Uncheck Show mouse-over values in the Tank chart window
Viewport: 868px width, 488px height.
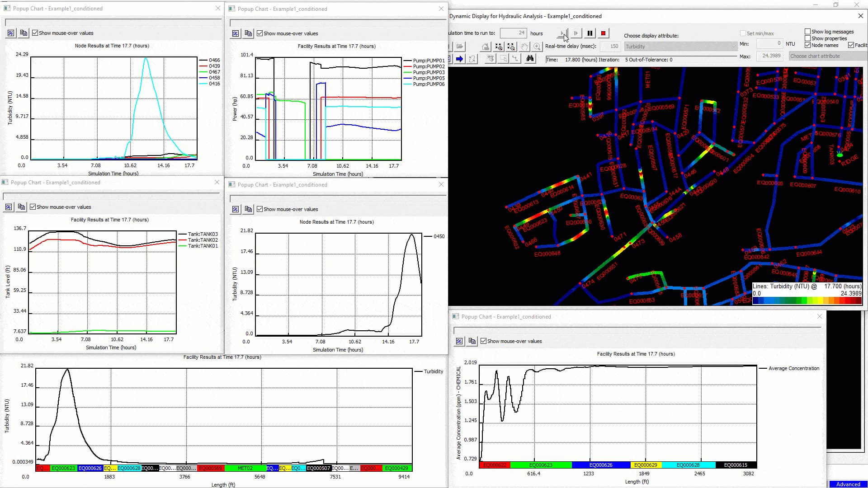tap(33, 206)
